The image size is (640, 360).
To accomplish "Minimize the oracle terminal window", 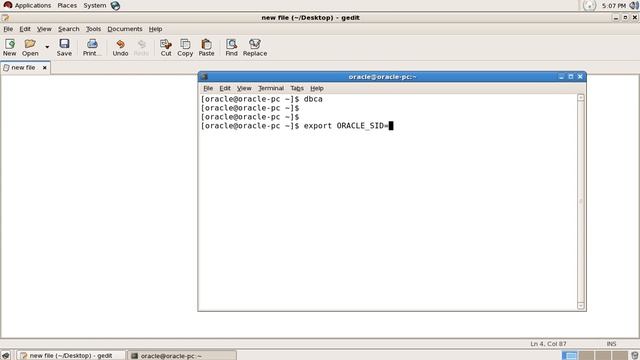I will (561, 77).
